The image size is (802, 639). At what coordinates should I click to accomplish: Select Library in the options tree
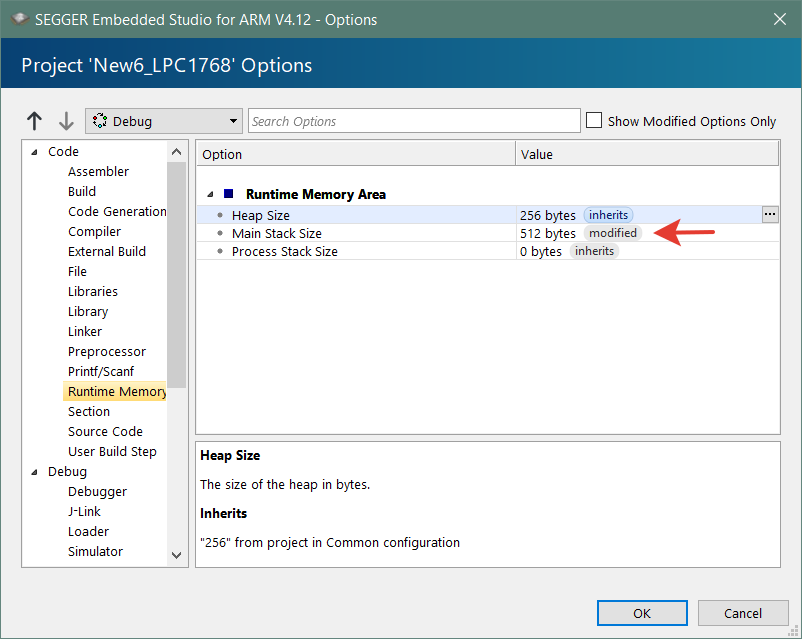pos(88,311)
